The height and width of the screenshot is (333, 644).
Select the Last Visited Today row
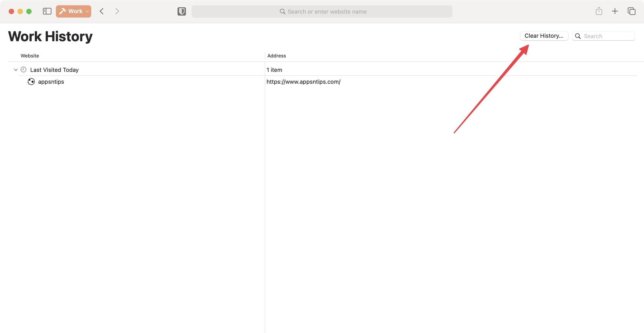click(322, 70)
